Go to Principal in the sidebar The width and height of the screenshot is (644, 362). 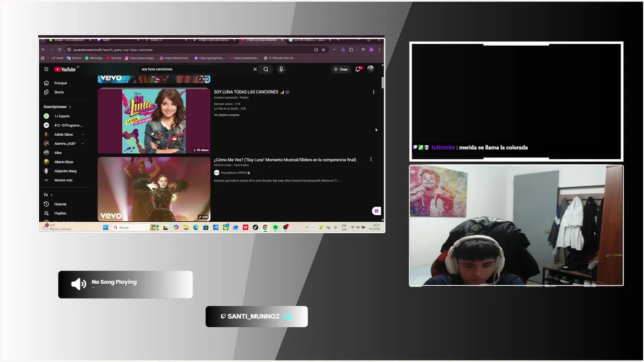point(60,83)
